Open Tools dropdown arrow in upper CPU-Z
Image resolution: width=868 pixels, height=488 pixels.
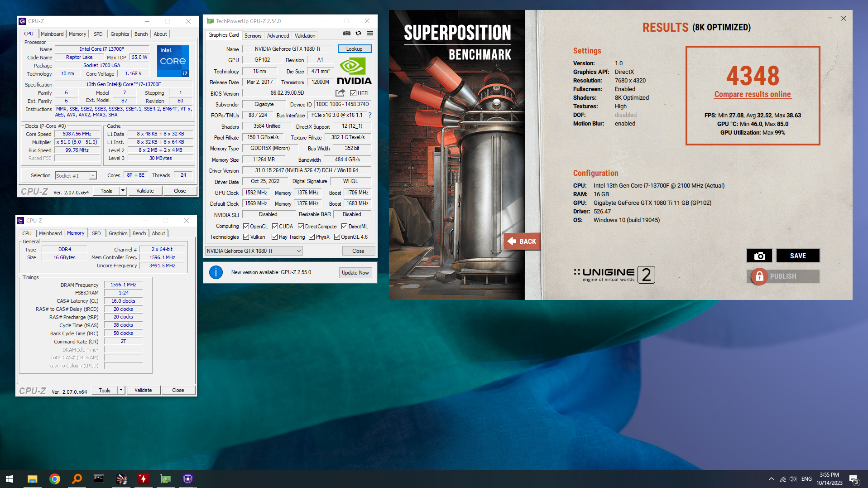(123, 191)
